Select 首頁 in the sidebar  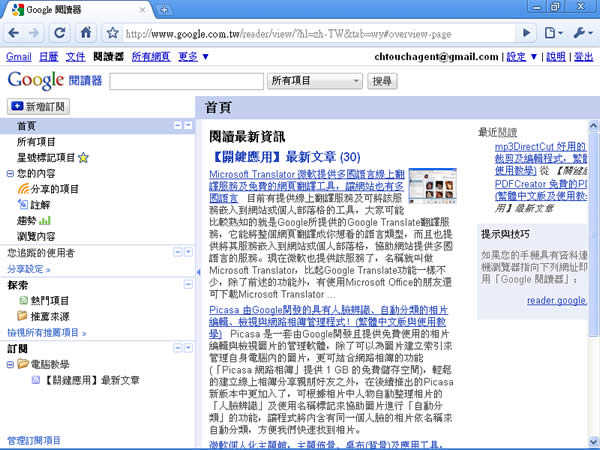[x=26, y=126]
